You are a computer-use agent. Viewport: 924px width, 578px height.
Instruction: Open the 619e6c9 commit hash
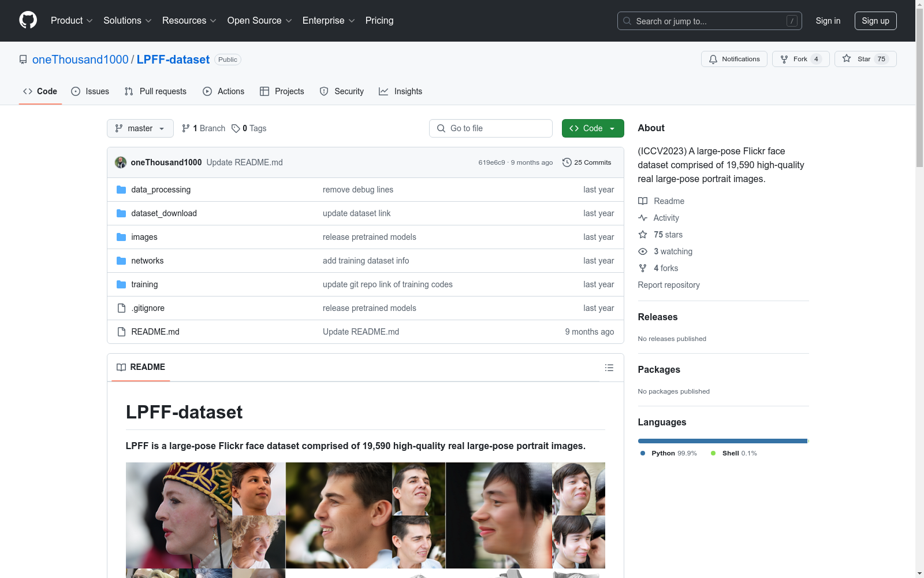491,162
